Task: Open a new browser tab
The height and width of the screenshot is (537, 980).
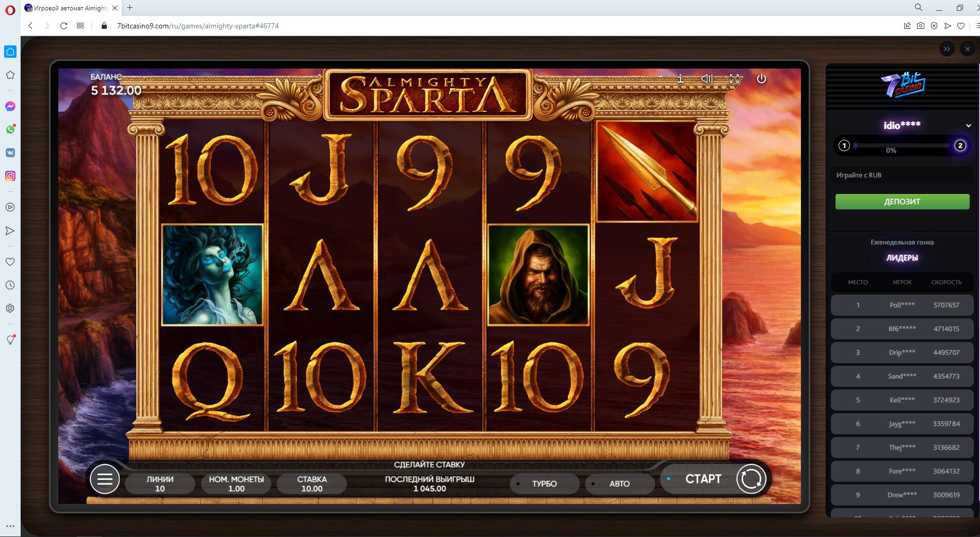Action: (x=130, y=8)
